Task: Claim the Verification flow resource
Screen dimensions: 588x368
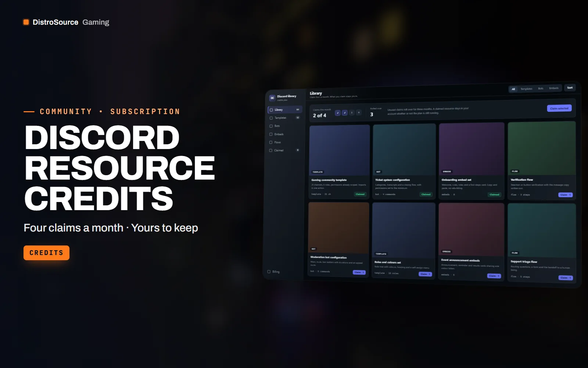Action: pyautogui.click(x=565, y=195)
